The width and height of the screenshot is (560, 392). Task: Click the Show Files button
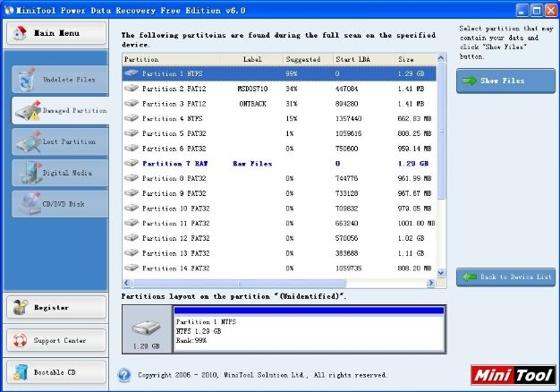[x=505, y=81]
